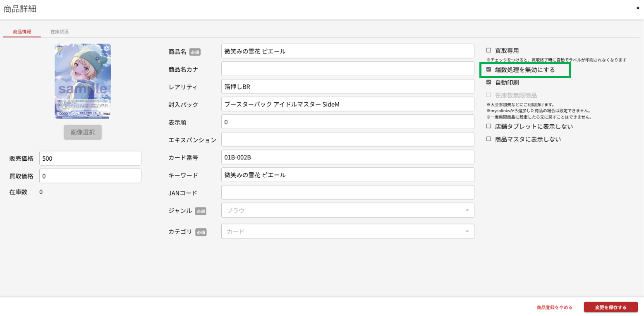Expand the ジャンル dropdown arrow
The width and height of the screenshot is (644, 316).
pos(467,210)
